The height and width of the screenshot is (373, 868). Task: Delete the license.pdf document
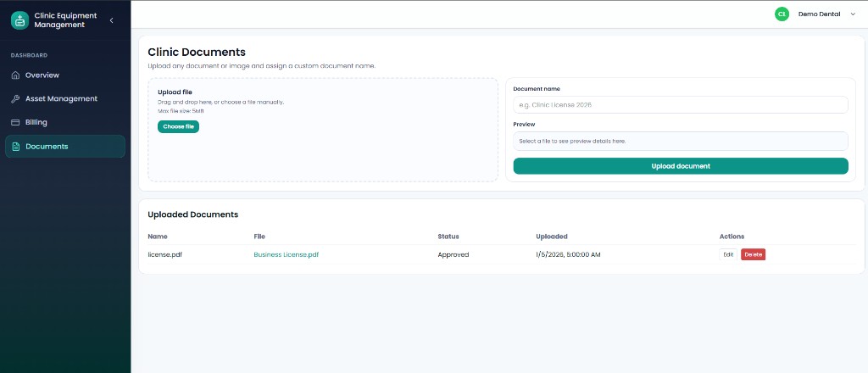coord(753,254)
